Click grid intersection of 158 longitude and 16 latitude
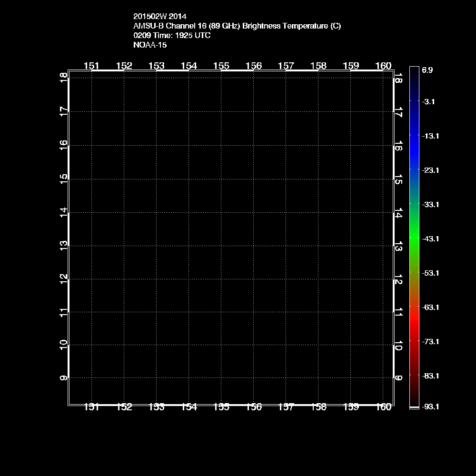Screen dimensions: 476x476 click(x=318, y=145)
